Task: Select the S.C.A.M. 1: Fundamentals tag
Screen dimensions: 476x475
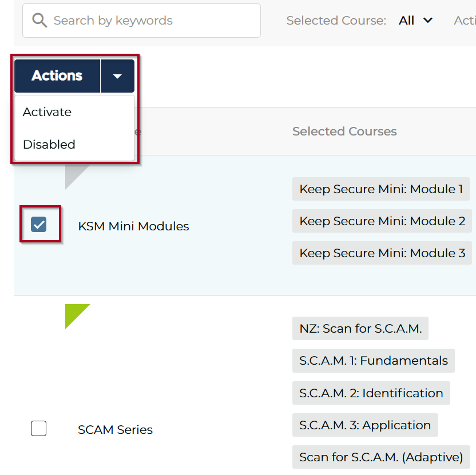Action: click(x=373, y=361)
